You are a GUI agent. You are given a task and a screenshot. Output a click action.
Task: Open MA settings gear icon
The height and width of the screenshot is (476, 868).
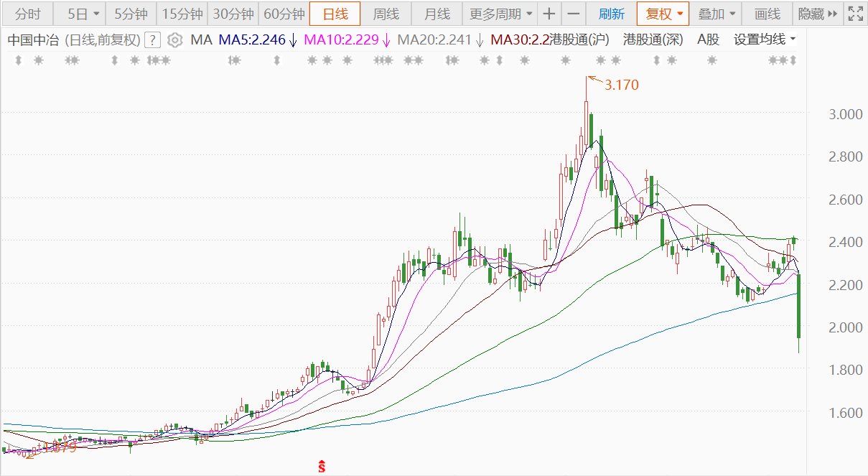click(x=174, y=40)
